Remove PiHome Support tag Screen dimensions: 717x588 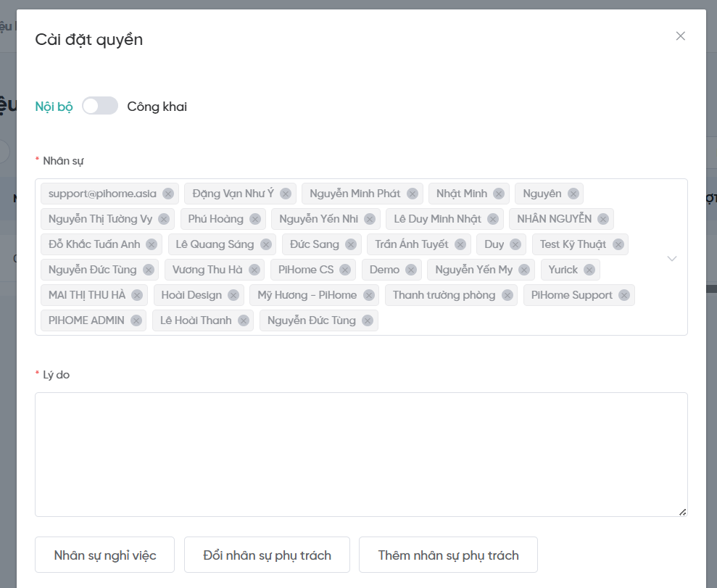[x=624, y=295]
